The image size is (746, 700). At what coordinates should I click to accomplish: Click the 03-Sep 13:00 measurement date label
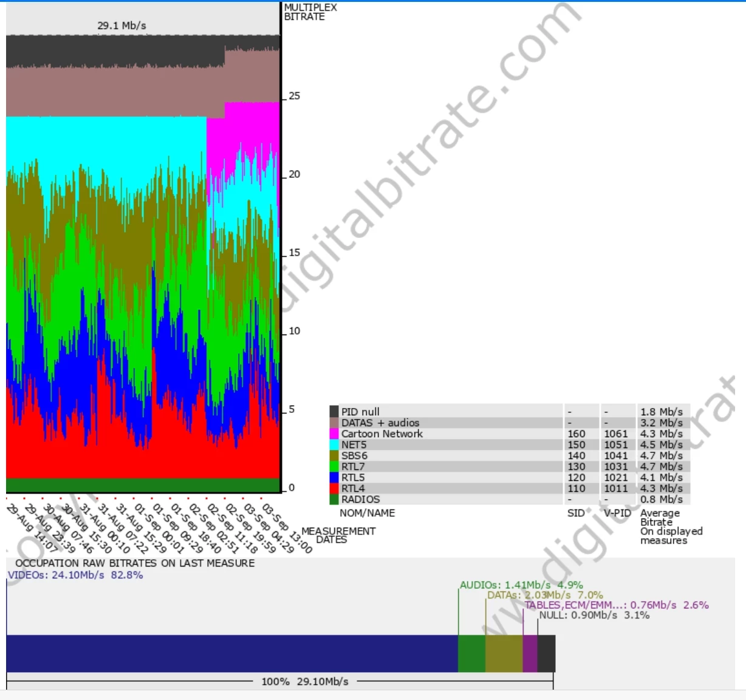point(287,528)
